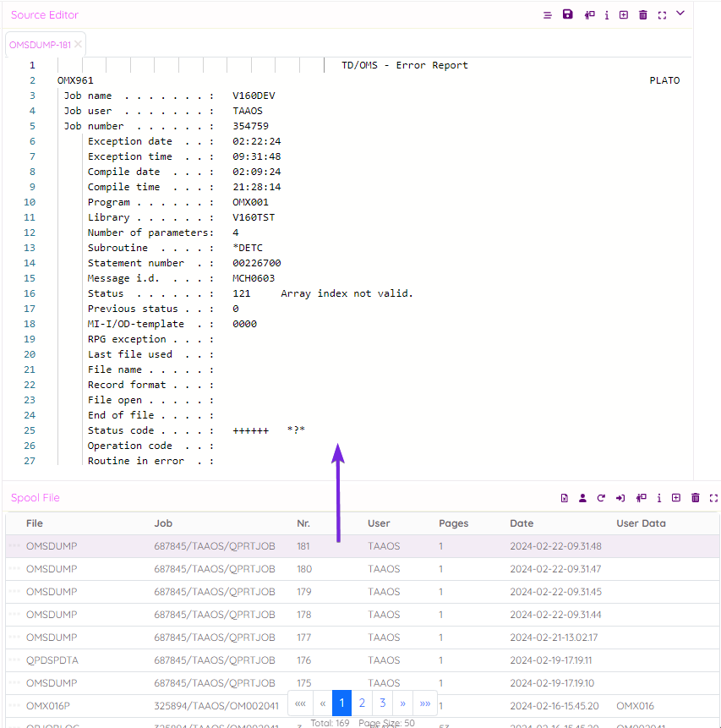Export spool files to Excel
The width and height of the screenshot is (721, 728).
pos(564,498)
